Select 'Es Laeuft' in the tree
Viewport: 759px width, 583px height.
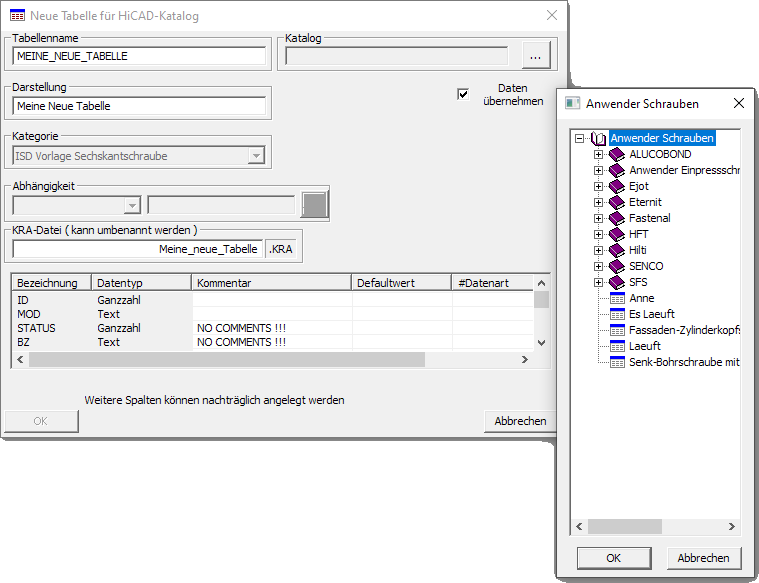[x=652, y=314]
